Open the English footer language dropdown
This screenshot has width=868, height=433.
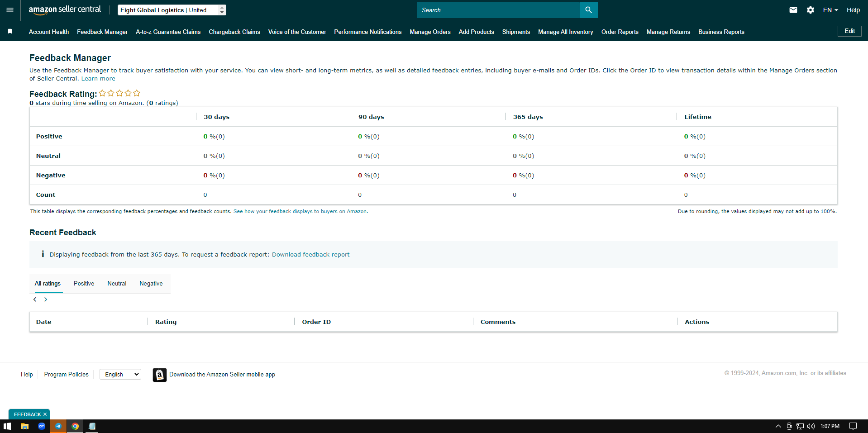tap(120, 374)
